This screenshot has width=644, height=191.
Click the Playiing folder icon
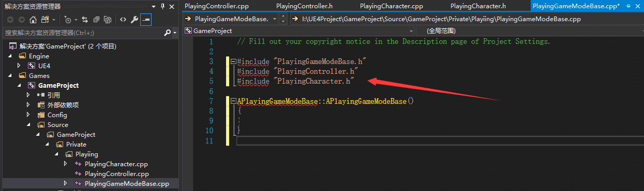tap(69, 154)
